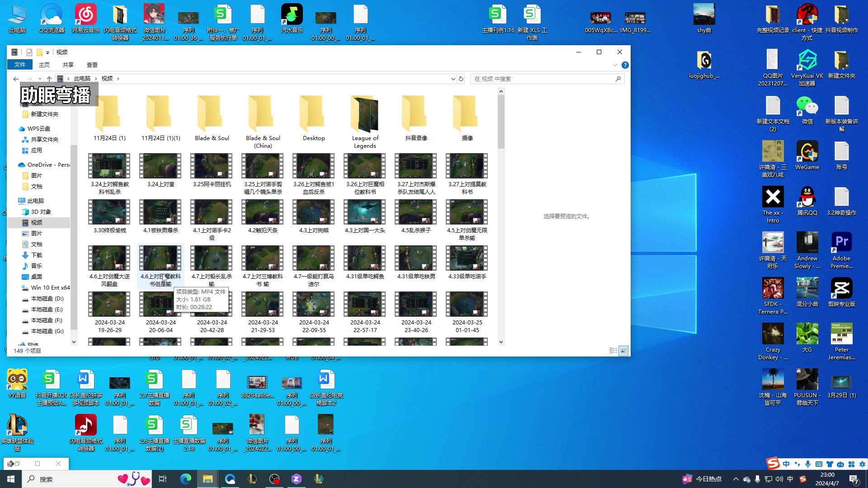Select 共享文件夹 in navigation pane
The width and height of the screenshot is (868, 488).
pyautogui.click(x=44, y=140)
